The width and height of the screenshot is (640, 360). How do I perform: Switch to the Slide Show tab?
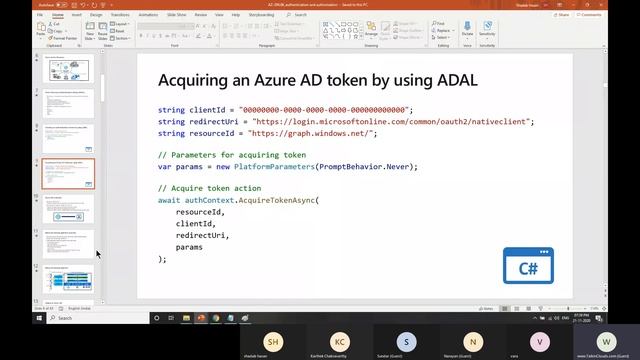[x=176, y=15]
